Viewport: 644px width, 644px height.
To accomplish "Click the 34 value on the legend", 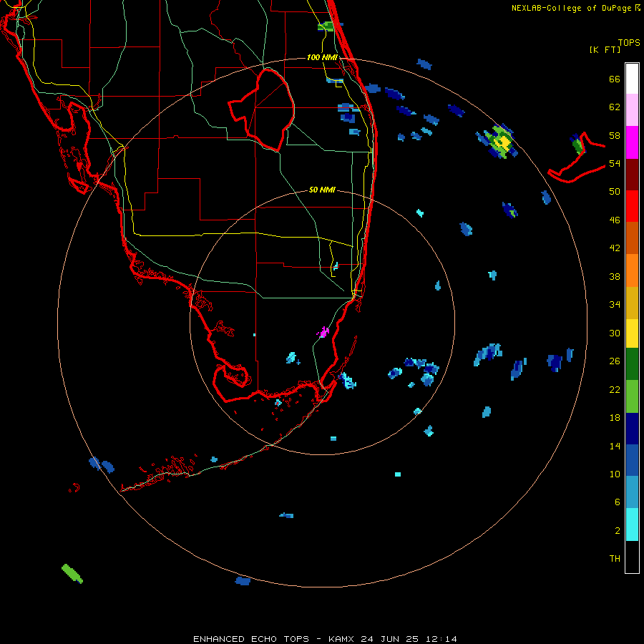I will click(x=615, y=305).
